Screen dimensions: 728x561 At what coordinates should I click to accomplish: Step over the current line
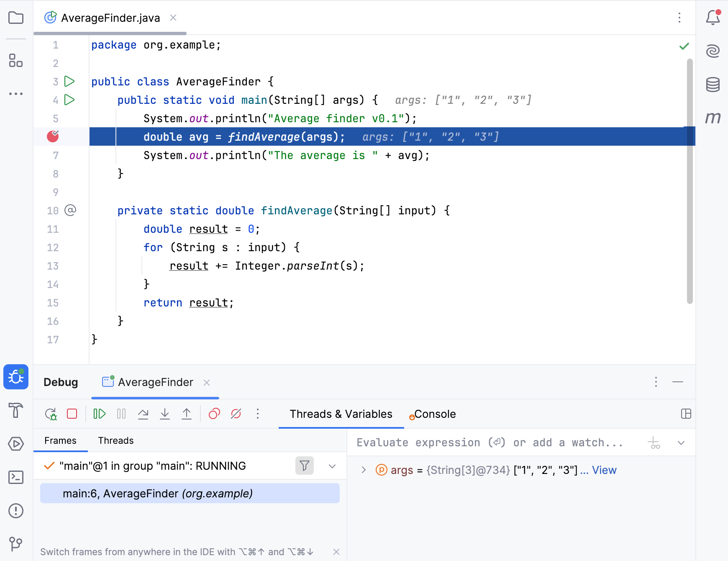click(143, 414)
